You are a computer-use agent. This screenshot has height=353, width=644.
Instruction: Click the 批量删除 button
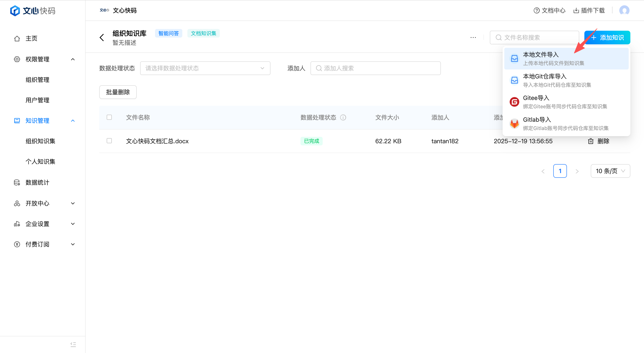pos(118,92)
